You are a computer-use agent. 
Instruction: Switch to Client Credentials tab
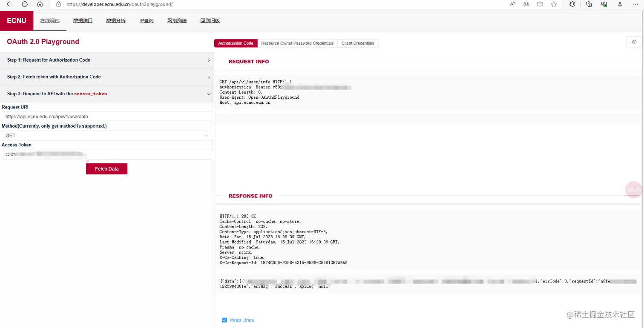pos(358,43)
